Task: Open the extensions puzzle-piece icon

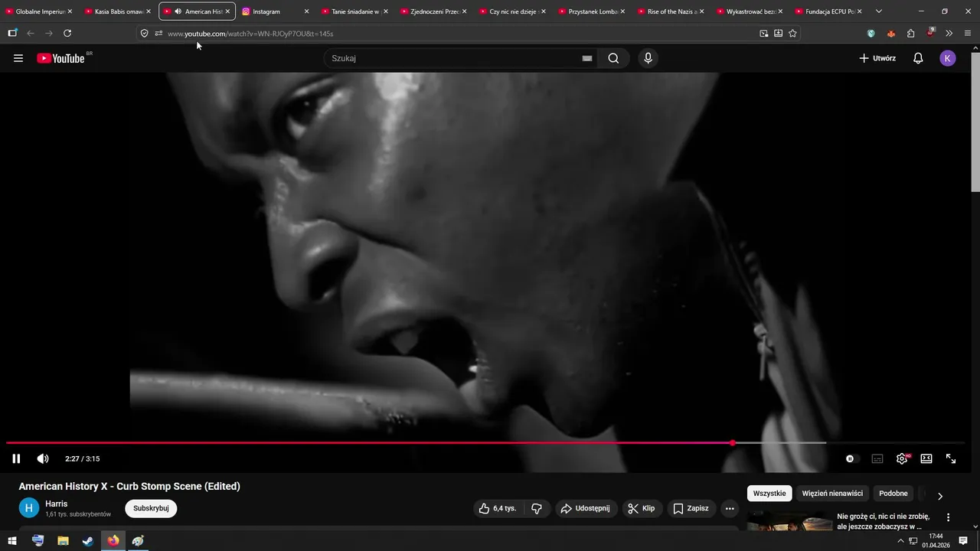Action: (x=911, y=34)
